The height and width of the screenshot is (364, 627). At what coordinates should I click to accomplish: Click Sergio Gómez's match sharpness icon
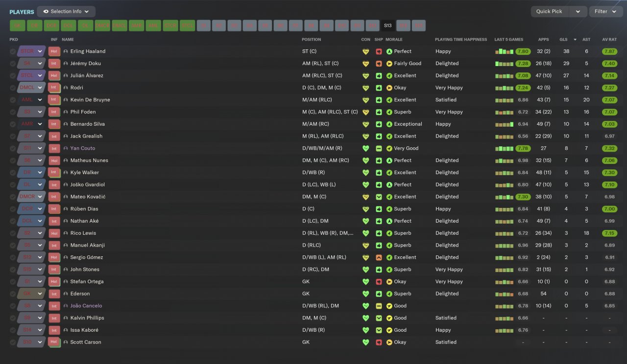pos(379,257)
